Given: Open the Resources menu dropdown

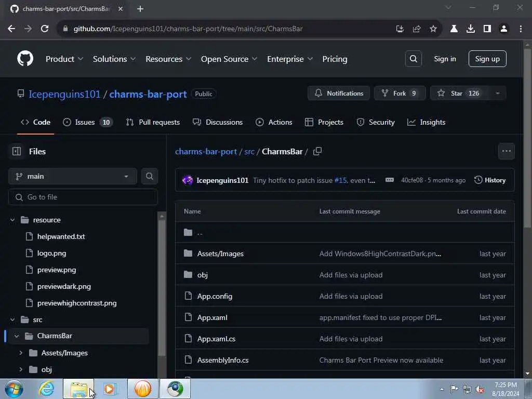Looking at the screenshot, I should pyautogui.click(x=169, y=59).
